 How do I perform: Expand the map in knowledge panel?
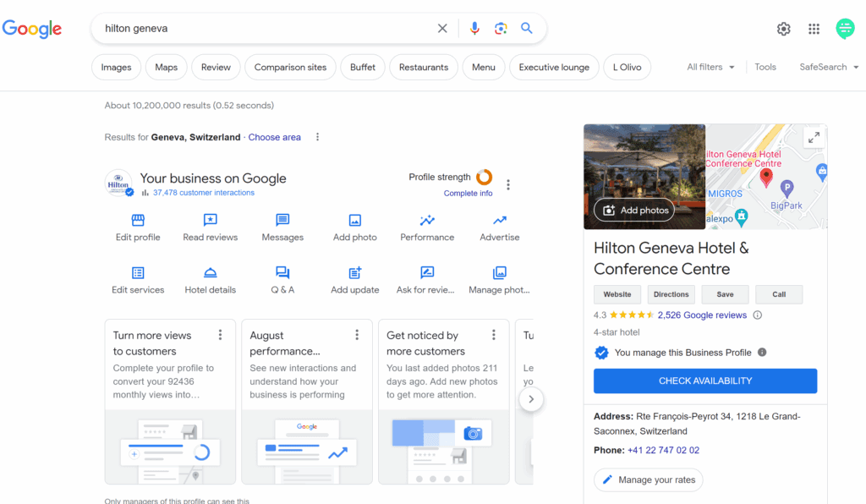point(814,137)
